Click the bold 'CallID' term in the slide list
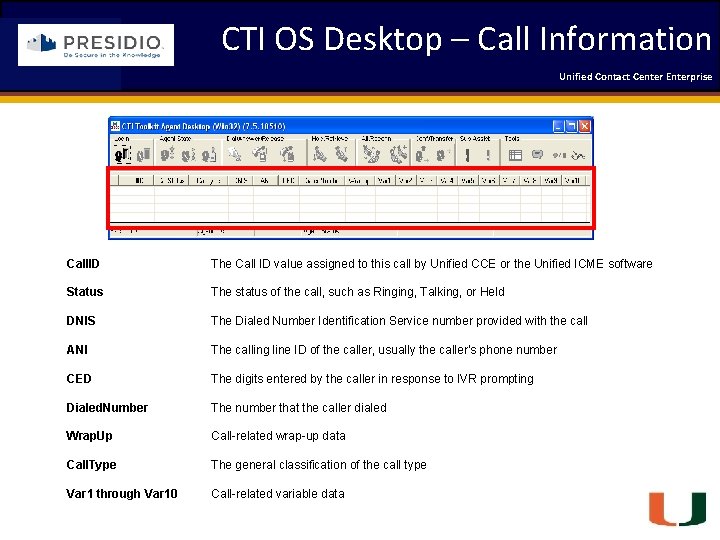The width and height of the screenshot is (720, 540). tap(83, 264)
